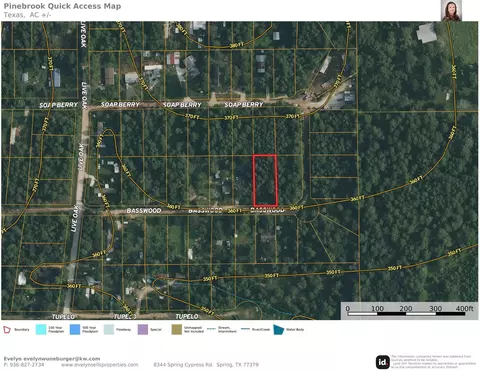Click the red Boundary legend icon
480x371 pixels.
coord(7,330)
